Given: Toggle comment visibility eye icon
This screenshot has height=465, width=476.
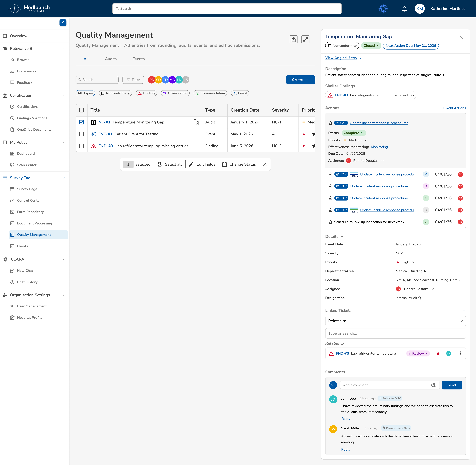Looking at the screenshot, I should pos(434,385).
